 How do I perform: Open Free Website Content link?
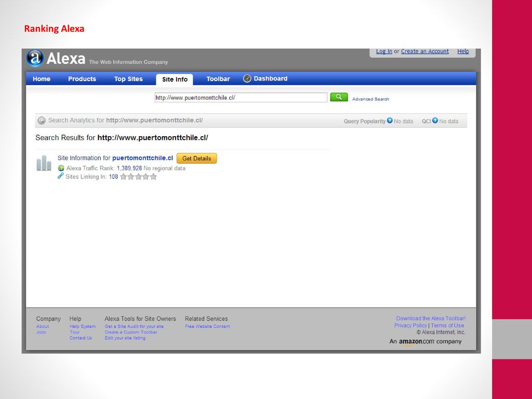[x=207, y=326]
